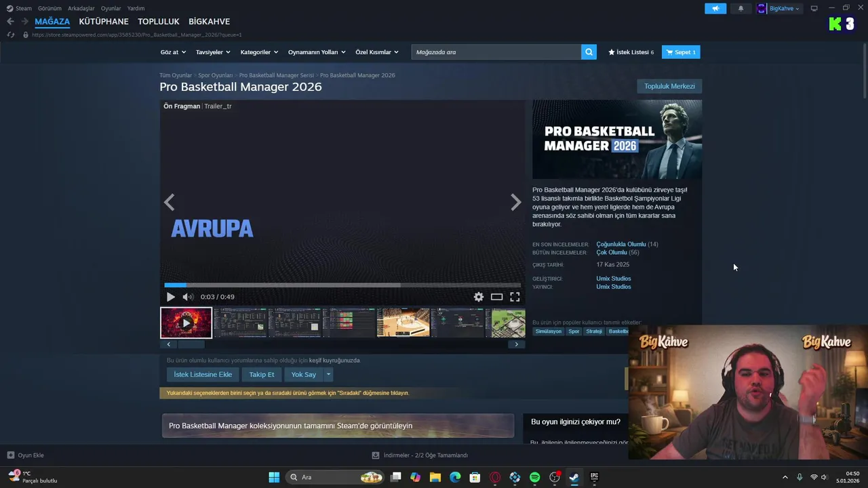Click the store search magnifier button
Viewport: 868px width, 488px height.
click(x=589, y=52)
